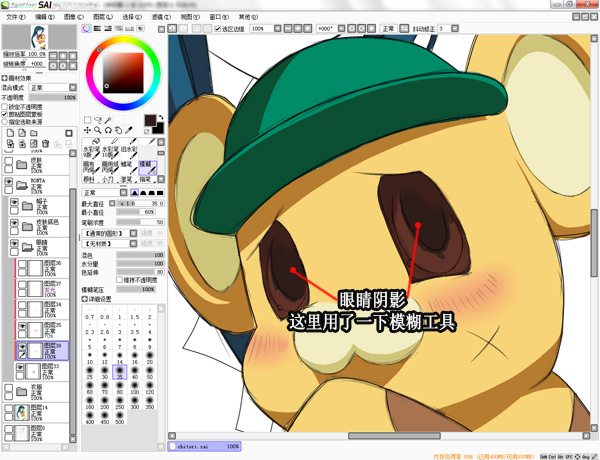Choose the magnifier zoom tool
Viewport: 600px width, 460px height.
pyautogui.click(x=99, y=130)
